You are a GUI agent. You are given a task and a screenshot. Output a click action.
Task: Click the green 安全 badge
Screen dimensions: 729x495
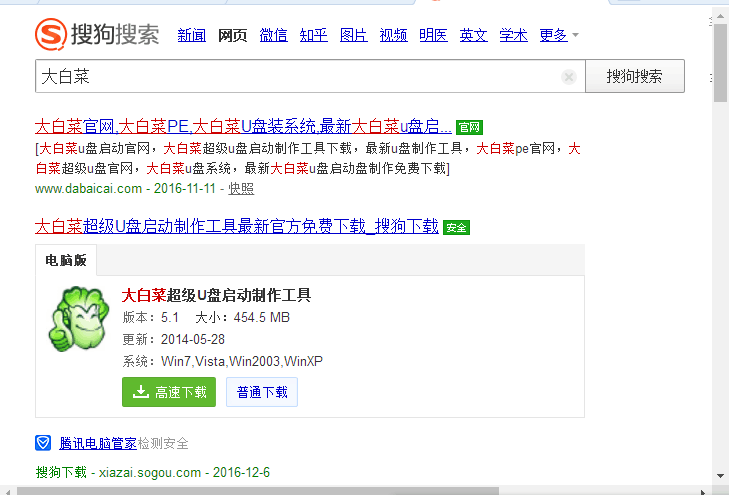click(x=456, y=227)
